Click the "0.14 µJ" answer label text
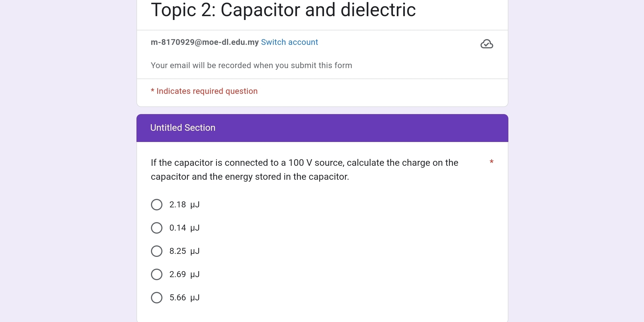644x322 pixels. 184,228
